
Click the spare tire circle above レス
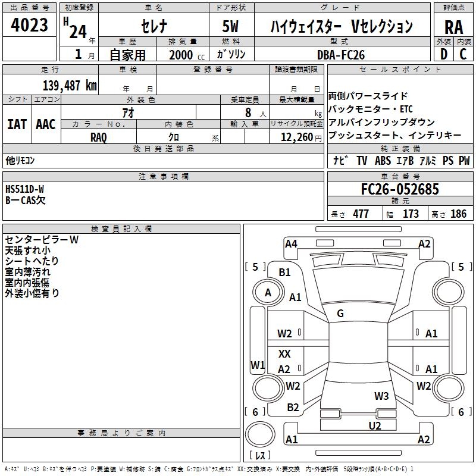(x=260, y=434)
